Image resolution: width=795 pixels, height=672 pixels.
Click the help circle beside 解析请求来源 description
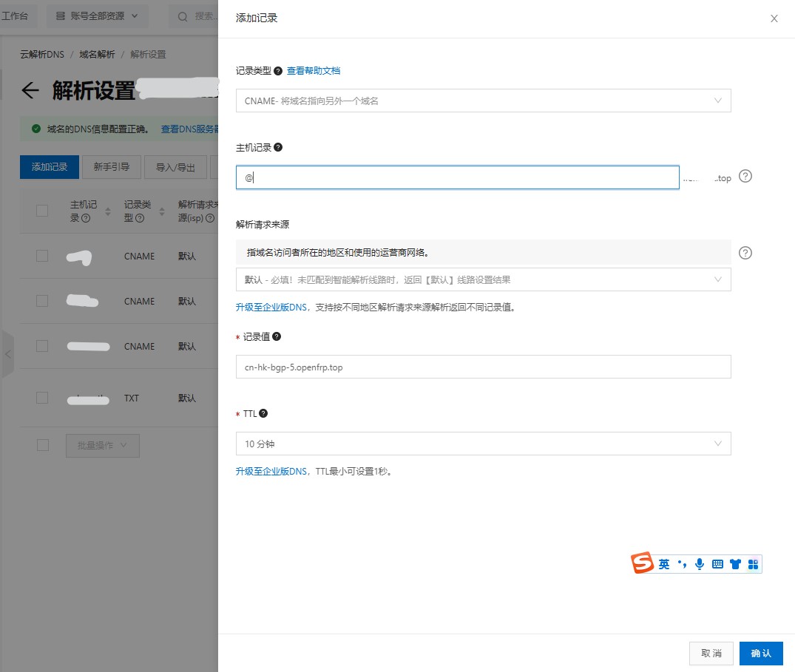pos(745,253)
